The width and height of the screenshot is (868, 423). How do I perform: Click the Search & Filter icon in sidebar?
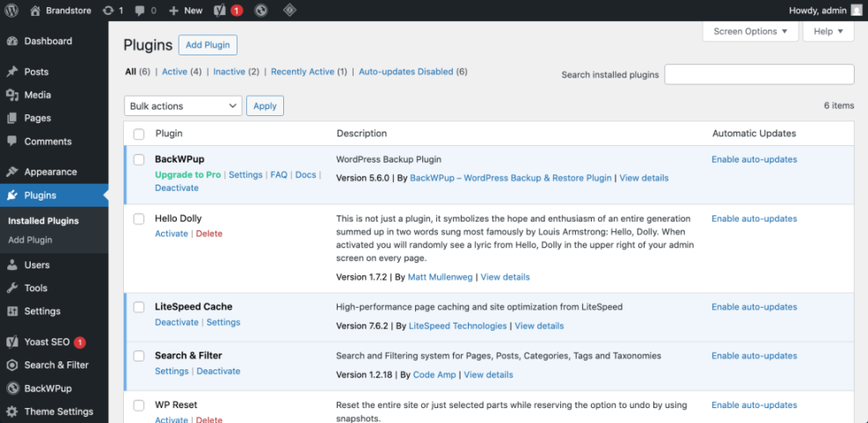click(x=12, y=365)
